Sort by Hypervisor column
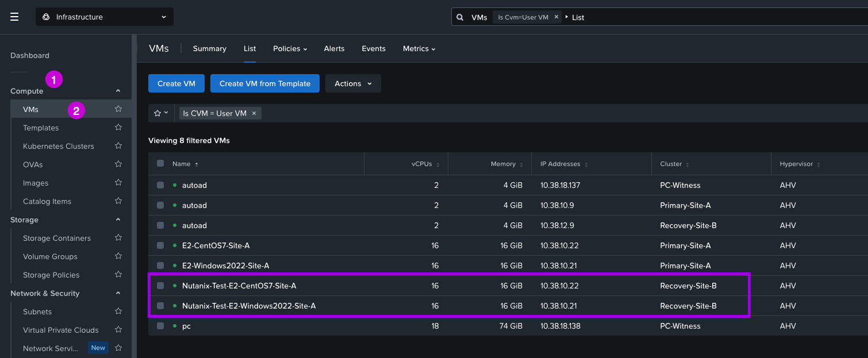 point(819,164)
